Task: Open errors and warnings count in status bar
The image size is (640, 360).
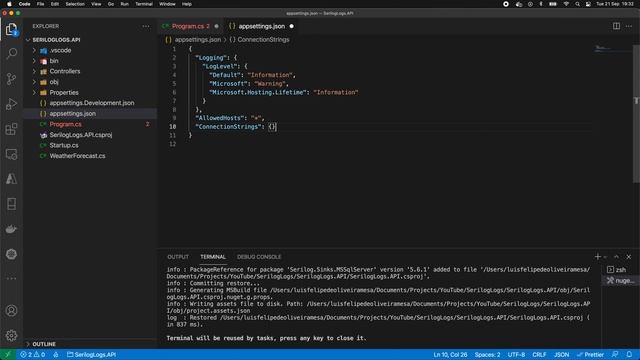Action: 33,354
